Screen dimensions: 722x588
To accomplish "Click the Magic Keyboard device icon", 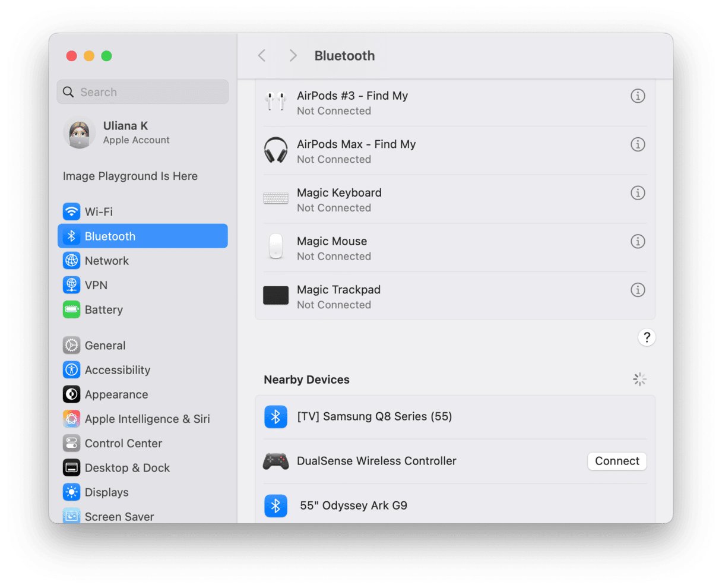I will [x=275, y=199].
